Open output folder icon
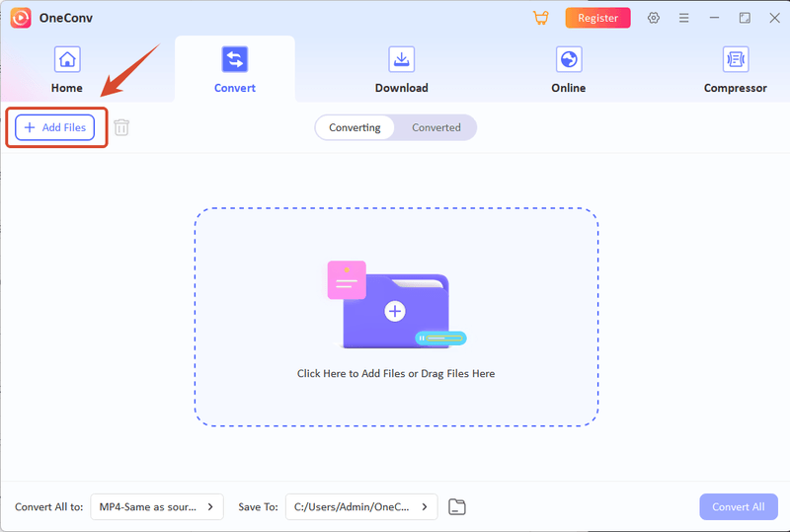 pos(457,506)
